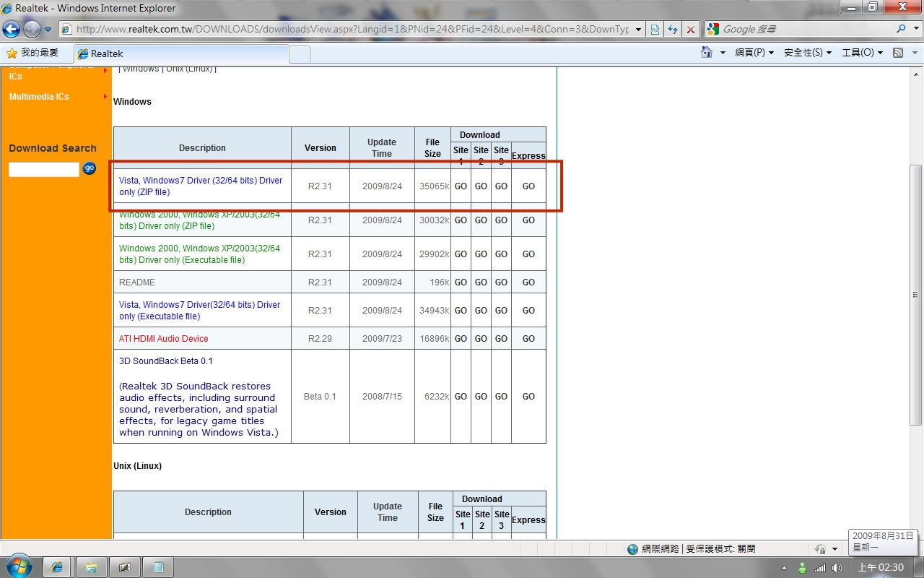924x578 pixels.
Task: Click Site 1 GO for Vista ZIP driver
Action: pyautogui.click(x=461, y=186)
